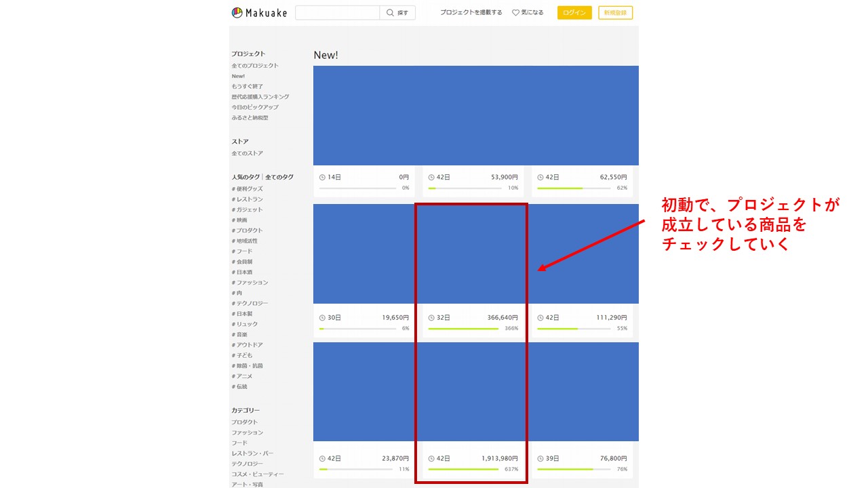Click the 19,650円 amount
The width and height of the screenshot is (868, 488).
395,318
